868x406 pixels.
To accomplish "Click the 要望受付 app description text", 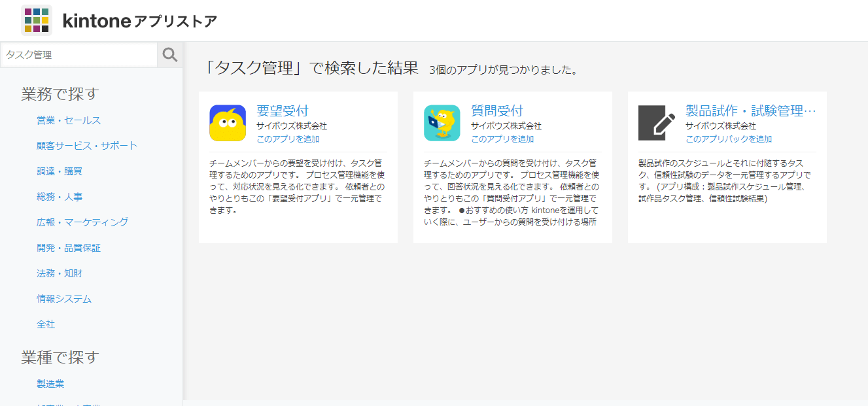I will pos(297,186).
